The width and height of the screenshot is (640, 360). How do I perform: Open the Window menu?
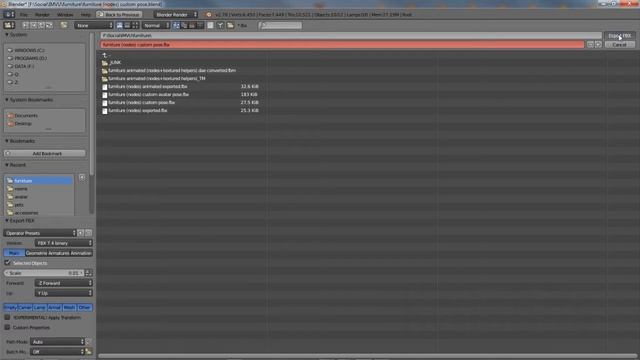coord(65,14)
